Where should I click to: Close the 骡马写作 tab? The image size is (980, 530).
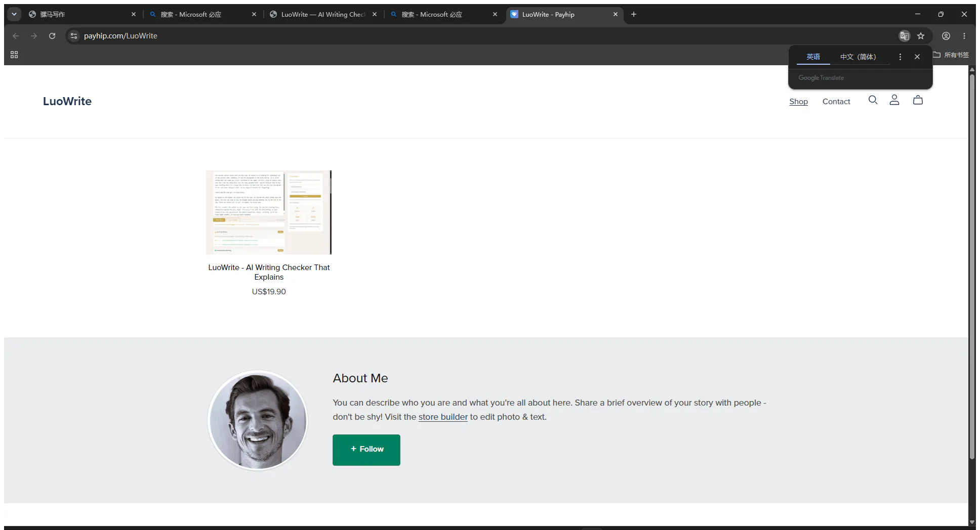[x=134, y=14]
